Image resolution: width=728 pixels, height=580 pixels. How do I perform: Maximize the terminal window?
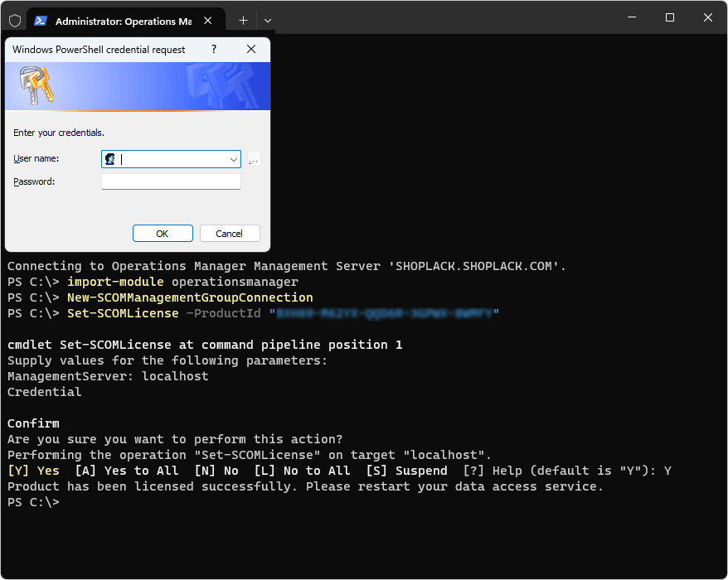pyautogui.click(x=670, y=17)
